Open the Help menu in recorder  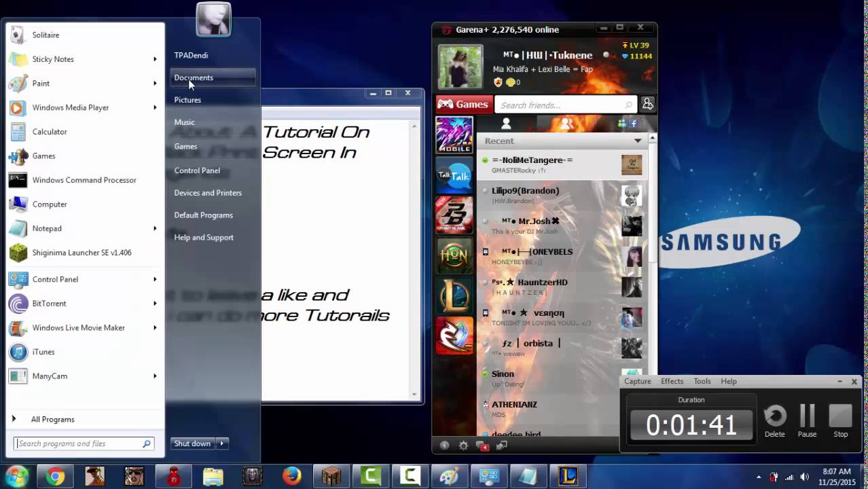(x=729, y=381)
